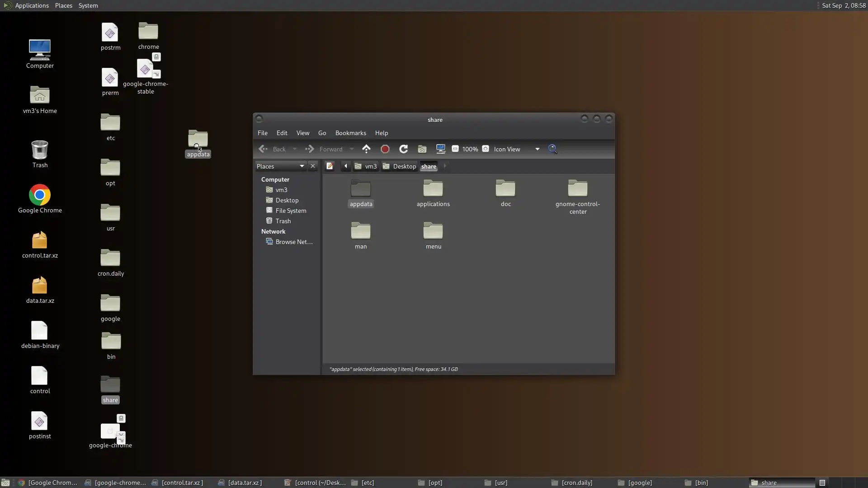The width and height of the screenshot is (868, 488).
Task: Expand Back history dropdown arrow
Action: click(295, 149)
